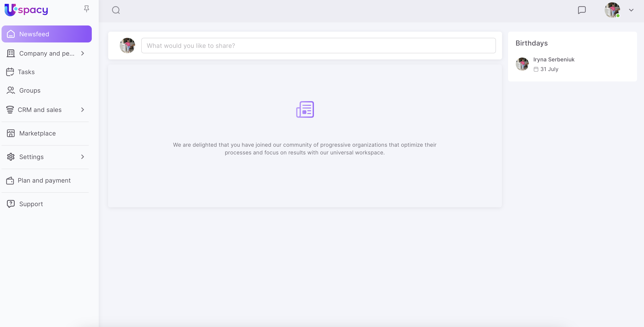Click the Iryna Serbeniuk birthday name
Viewport: 644px width, 327px height.
pos(554,59)
